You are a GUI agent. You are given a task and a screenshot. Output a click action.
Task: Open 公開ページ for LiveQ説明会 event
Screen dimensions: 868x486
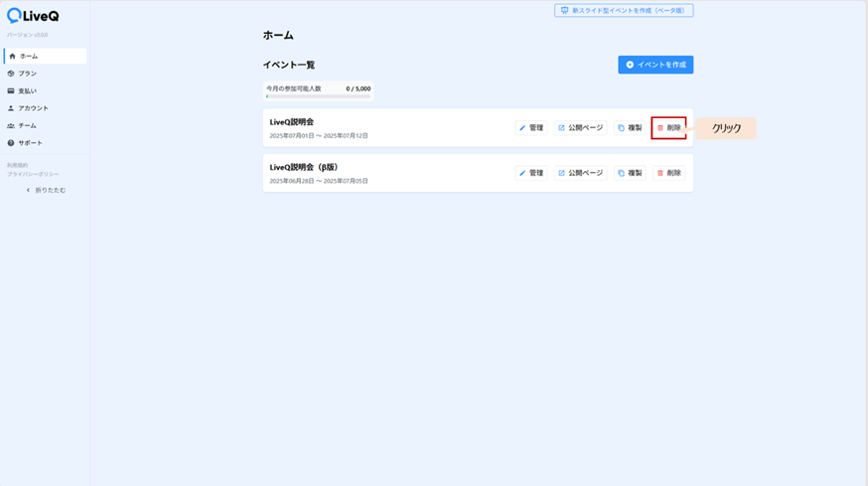[x=580, y=128]
